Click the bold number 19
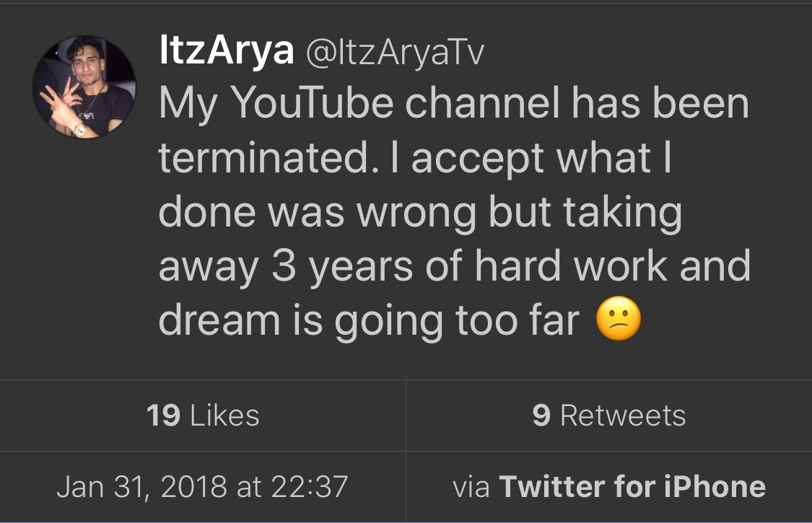 coord(163,416)
